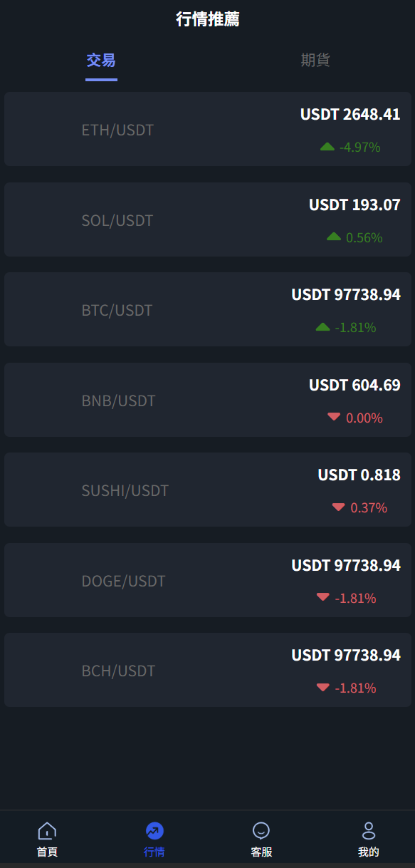
Task: Click the USDT 604.69 price on BNB
Action: [x=354, y=385]
